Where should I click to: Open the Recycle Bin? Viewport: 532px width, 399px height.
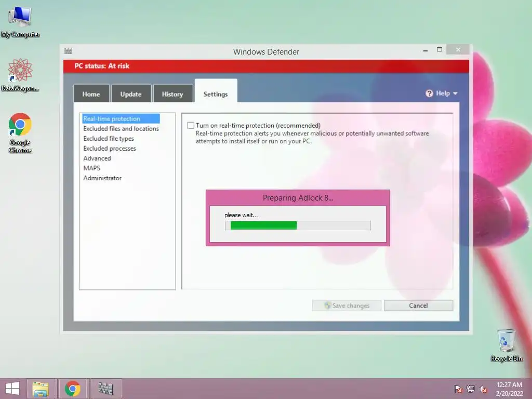[x=506, y=345]
